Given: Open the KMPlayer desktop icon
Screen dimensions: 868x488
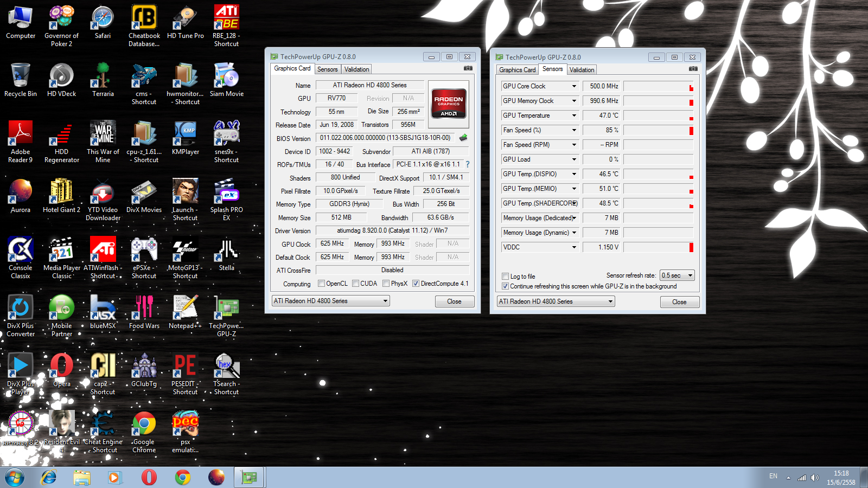Looking at the screenshot, I should point(186,138).
